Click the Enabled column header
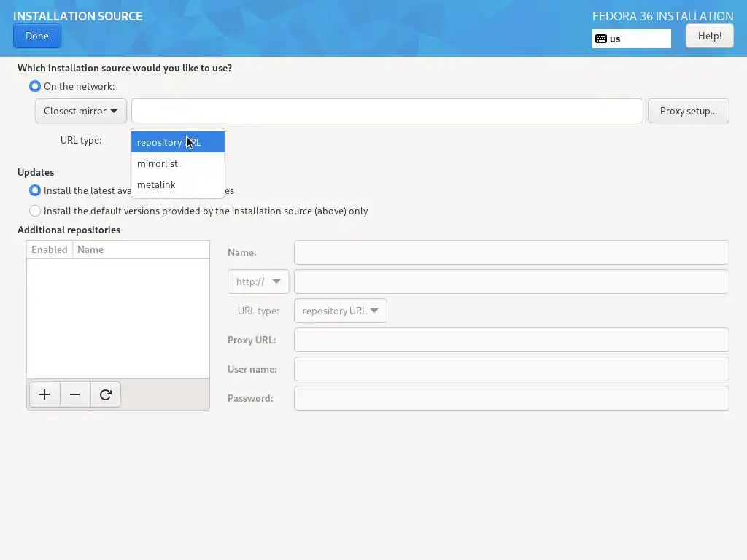 pyautogui.click(x=50, y=249)
